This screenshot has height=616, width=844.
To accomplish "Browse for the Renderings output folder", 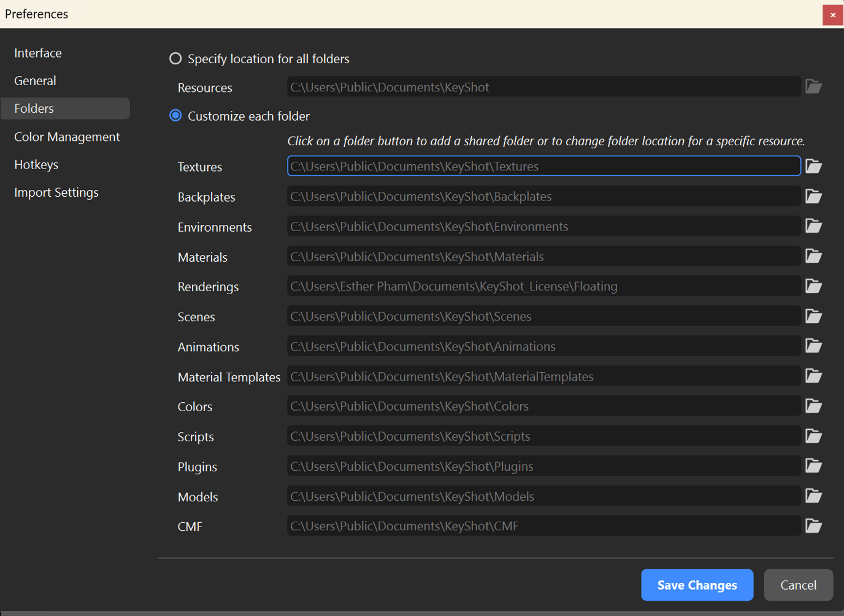I will click(813, 286).
